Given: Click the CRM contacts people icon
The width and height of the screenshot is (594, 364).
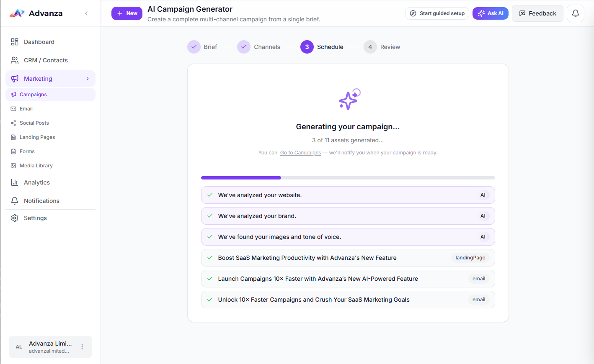Looking at the screenshot, I should point(15,60).
